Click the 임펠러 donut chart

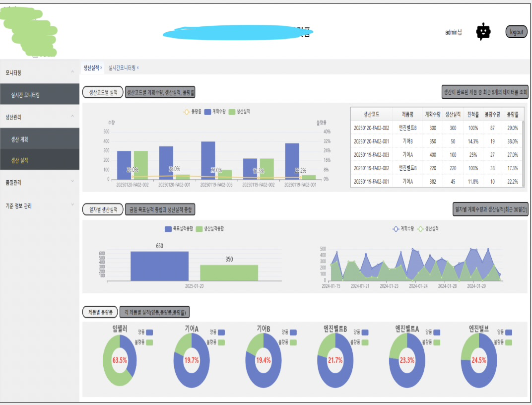(120, 360)
